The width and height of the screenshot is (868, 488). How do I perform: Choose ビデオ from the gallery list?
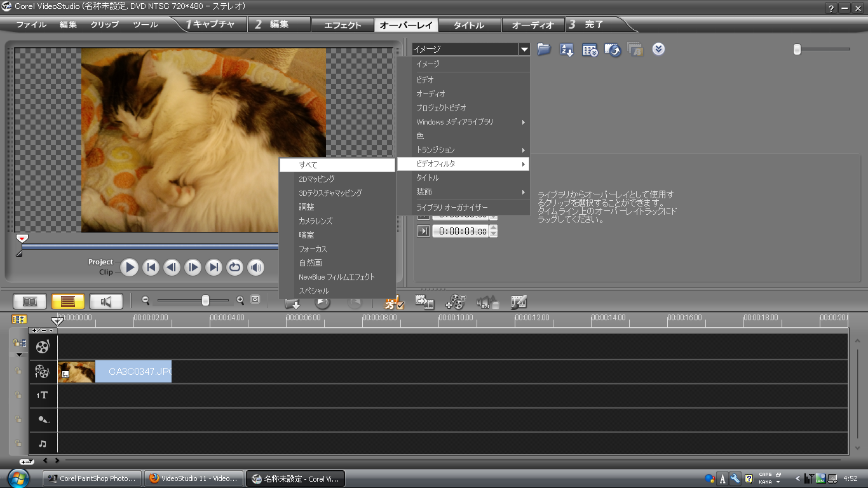point(464,80)
